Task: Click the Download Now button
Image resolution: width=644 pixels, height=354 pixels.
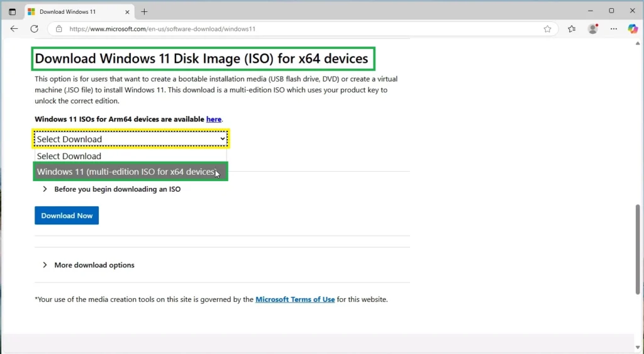Action: click(67, 216)
